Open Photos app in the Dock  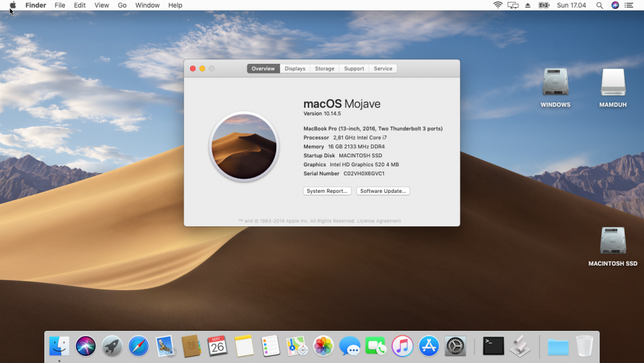[323, 346]
